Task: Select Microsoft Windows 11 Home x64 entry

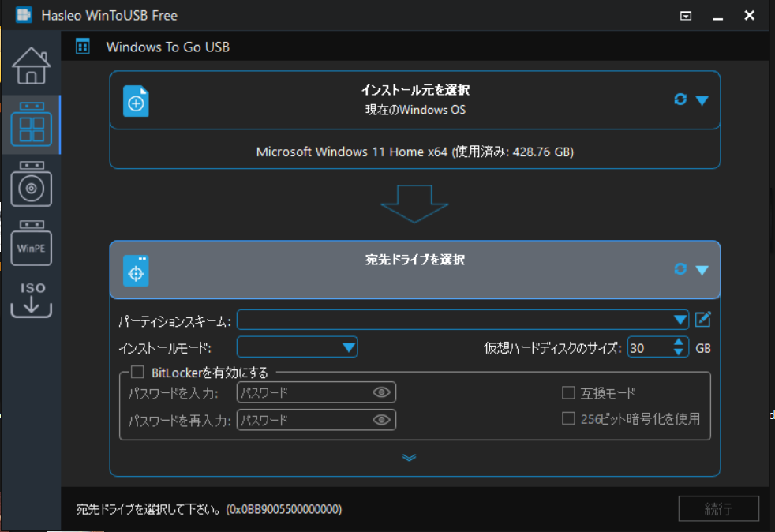Action: [x=415, y=151]
